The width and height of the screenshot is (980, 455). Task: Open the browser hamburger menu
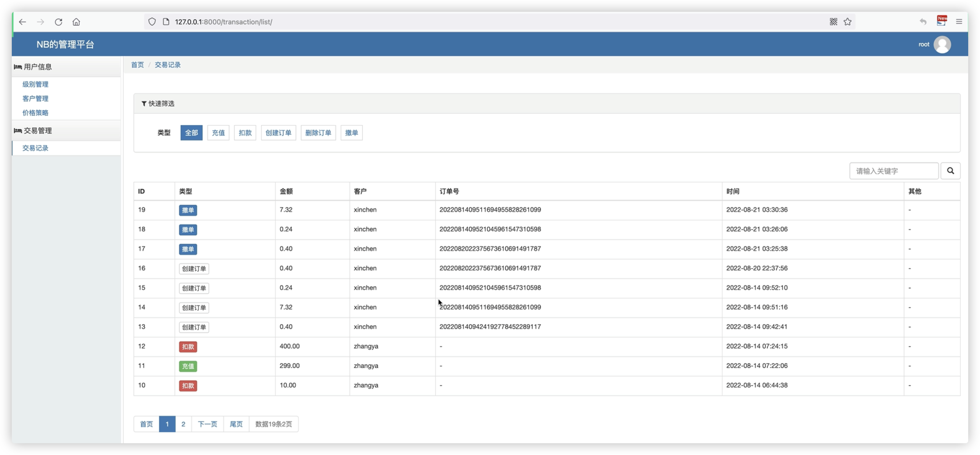tap(959, 22)
